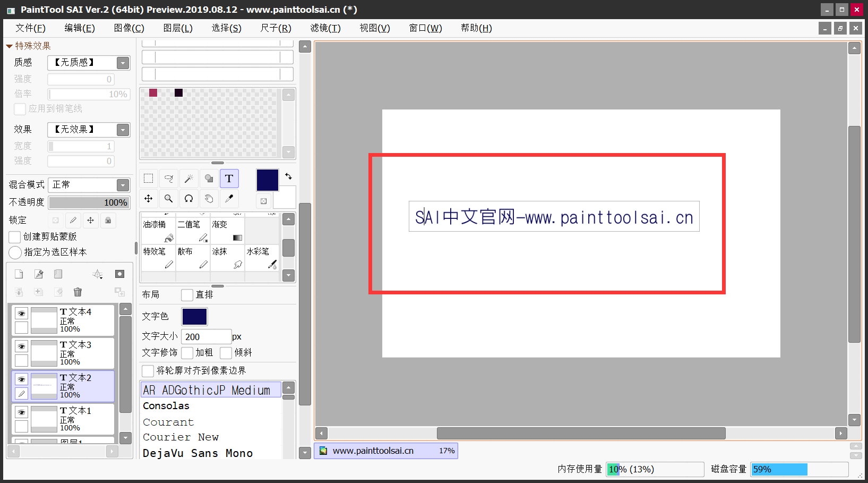Enable 指定为选区样本 radio option
Image resolution: width=868 pixels, height=483 pixels.
pyautogui.click(x=15, y=252)
